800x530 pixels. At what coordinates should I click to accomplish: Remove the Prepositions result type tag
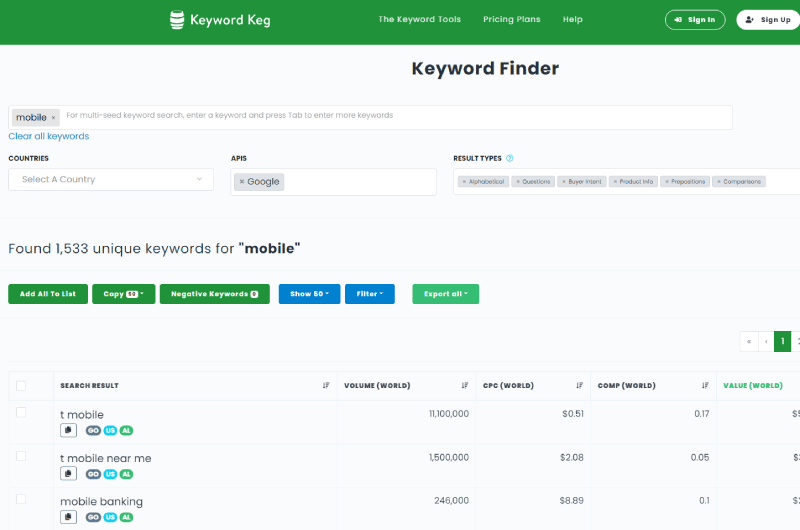(x=667, y=182)
